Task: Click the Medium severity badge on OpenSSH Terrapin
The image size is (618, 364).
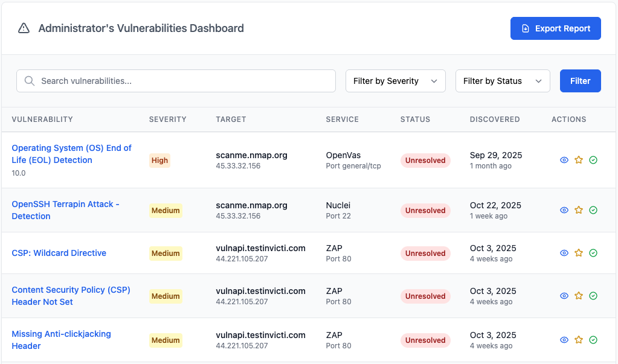Action: coord(166,210)
